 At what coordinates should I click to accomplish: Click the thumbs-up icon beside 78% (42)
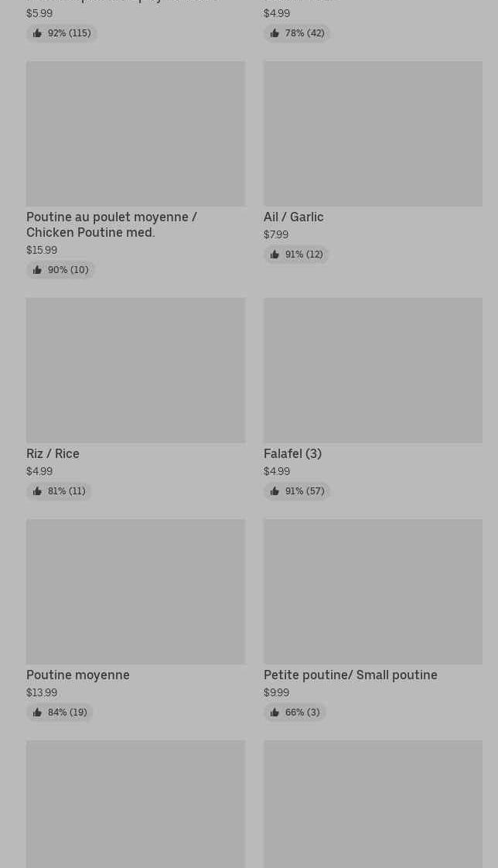click(275, 33)
